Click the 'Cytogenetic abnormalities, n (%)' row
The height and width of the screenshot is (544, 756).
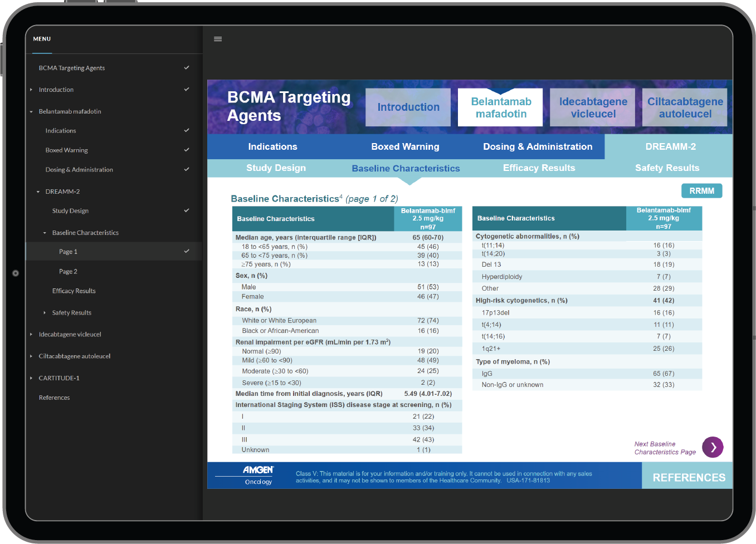coord(587,236)
